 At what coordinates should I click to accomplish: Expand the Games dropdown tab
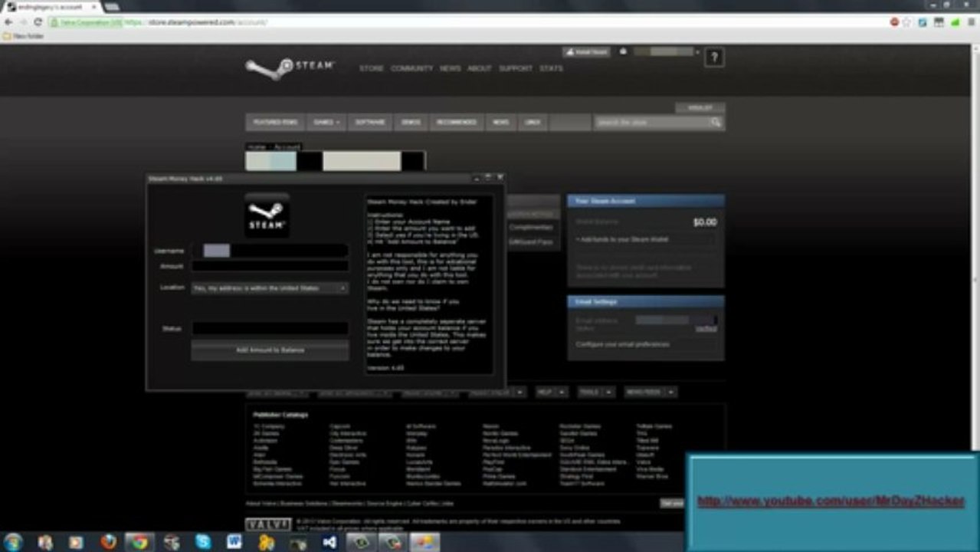pos(326,123)
